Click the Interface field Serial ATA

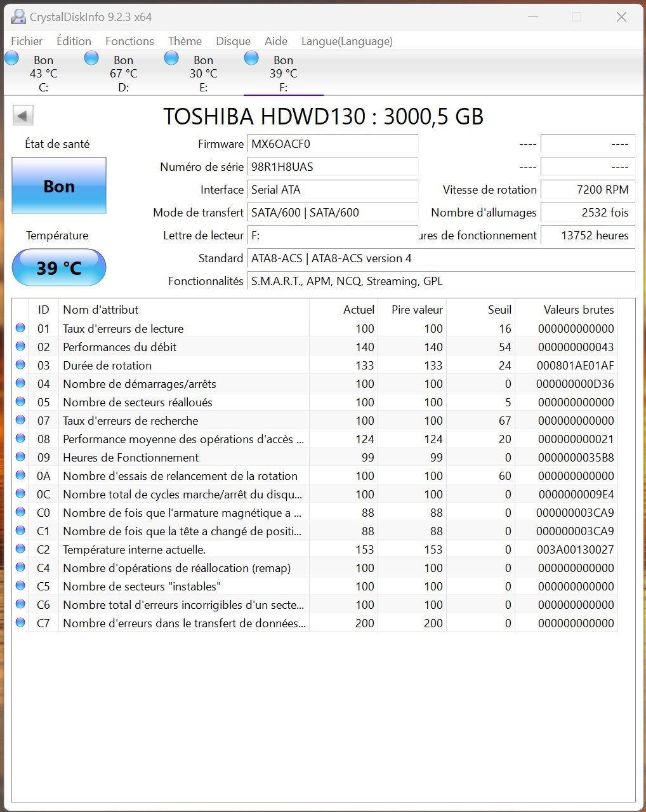333,190
